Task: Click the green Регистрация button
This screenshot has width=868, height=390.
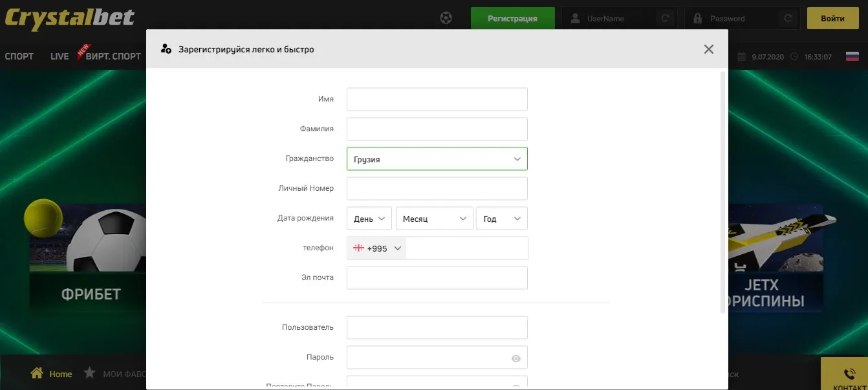Action: [513, 18]
